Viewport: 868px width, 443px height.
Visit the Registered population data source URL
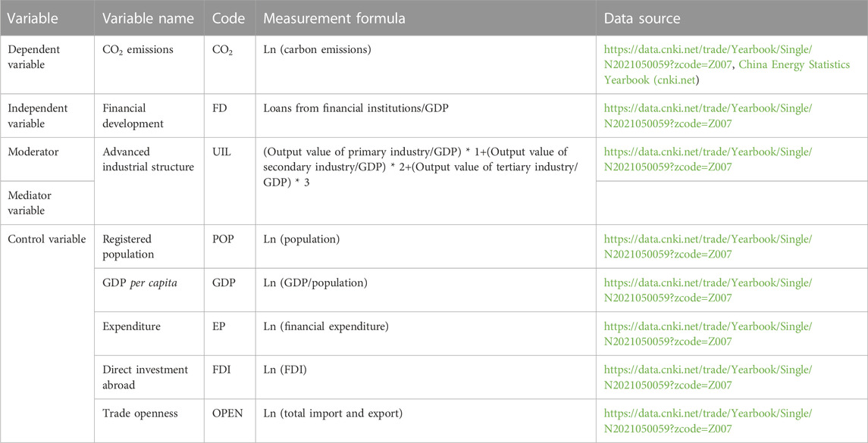(x=708, y=247)
